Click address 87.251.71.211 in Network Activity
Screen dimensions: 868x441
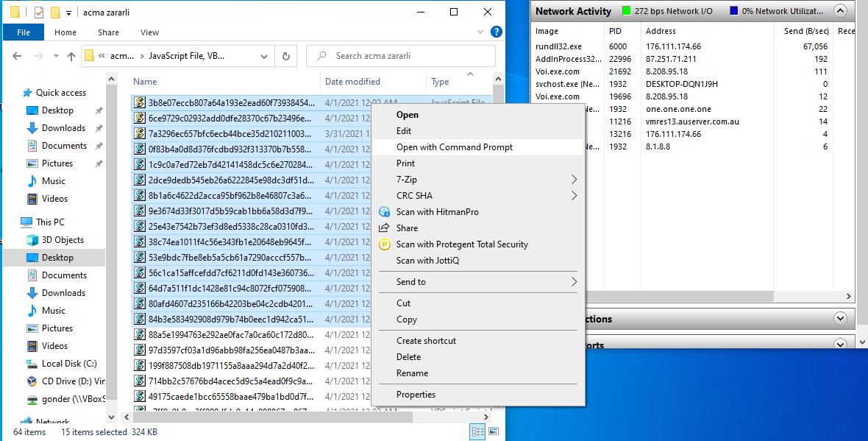(x=671, y=59)
